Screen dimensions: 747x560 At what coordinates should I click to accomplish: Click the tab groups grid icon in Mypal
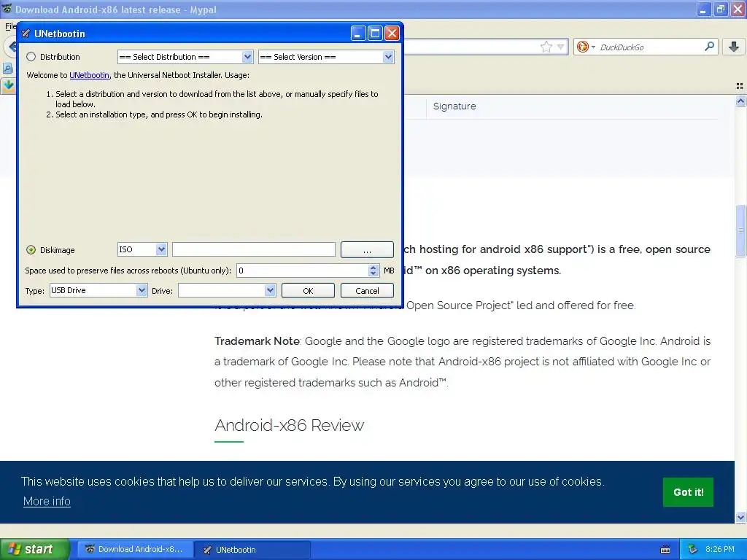[740, 86]
